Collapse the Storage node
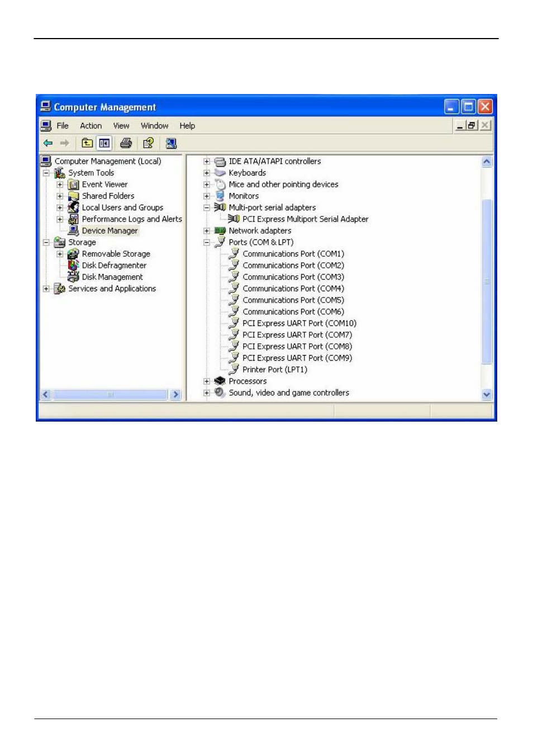Viewport: 533px width, 756px height. pyautogui.click(x=46, y=242)
